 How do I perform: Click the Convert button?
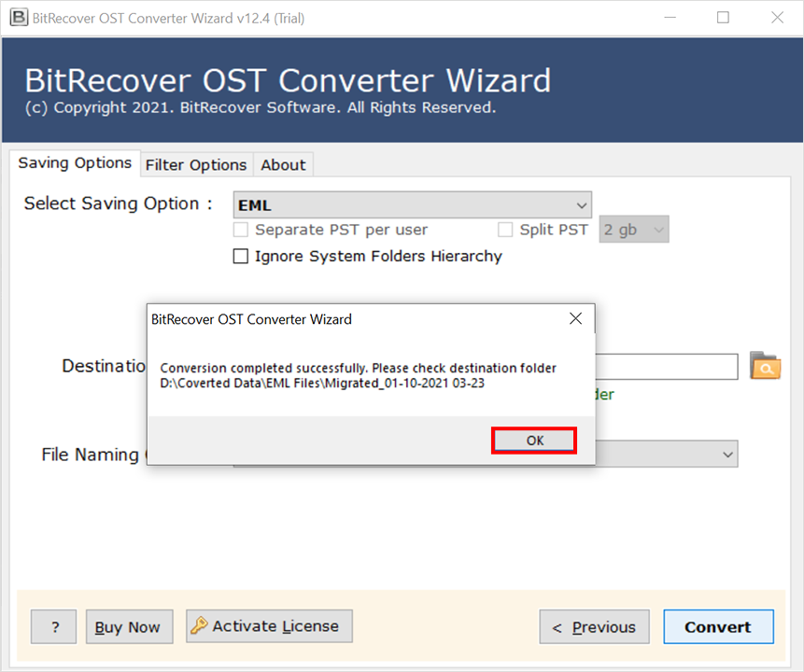point(718,627)
